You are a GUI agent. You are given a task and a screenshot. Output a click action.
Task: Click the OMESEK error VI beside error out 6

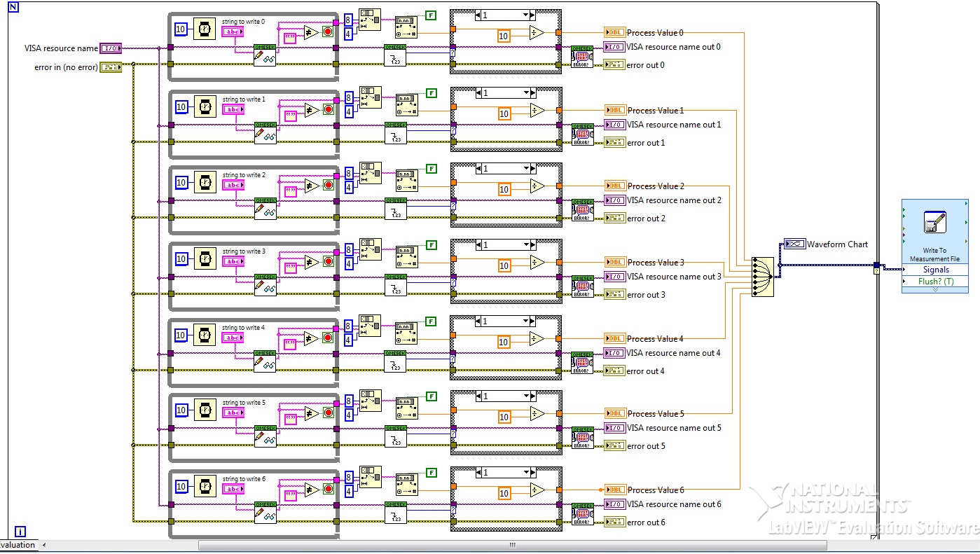(x=582, y=514)
